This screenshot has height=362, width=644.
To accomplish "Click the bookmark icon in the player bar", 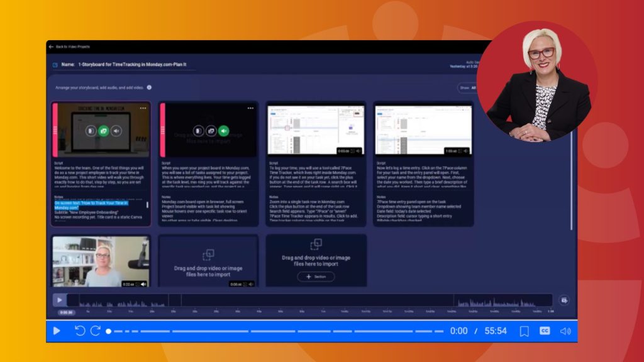I will tap(524, 331).
